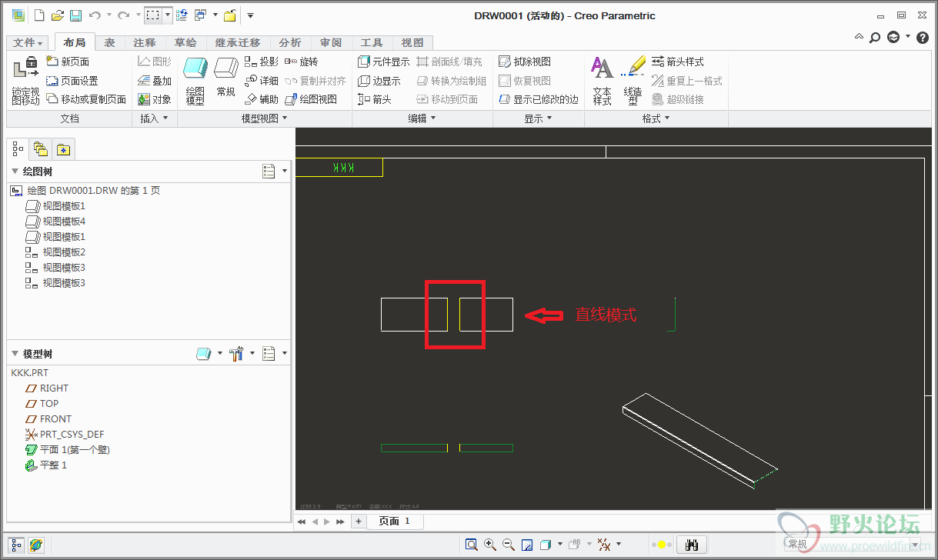Screen dimensions: 938x560
Task: Select the model tree navigator tab
Action: tap(18, 148)
